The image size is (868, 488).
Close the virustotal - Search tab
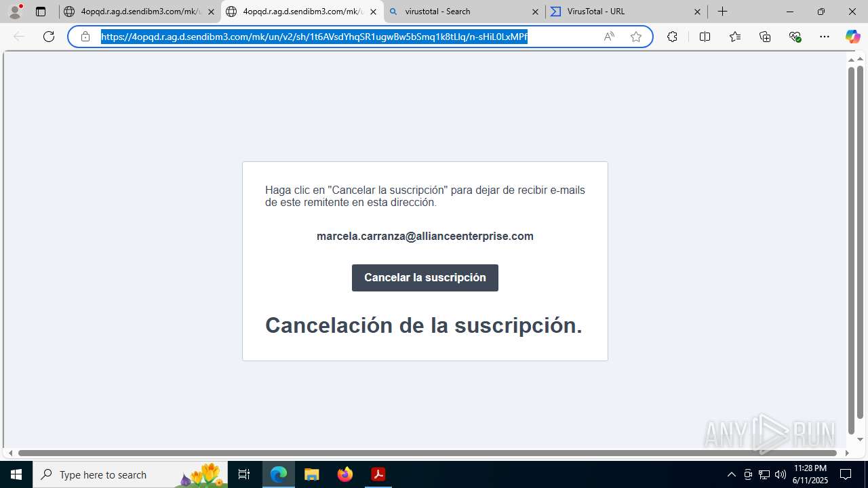535,12
